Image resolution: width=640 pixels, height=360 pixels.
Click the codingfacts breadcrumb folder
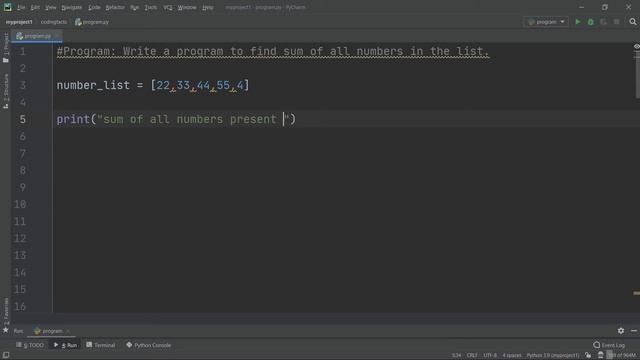coord(53,22)
